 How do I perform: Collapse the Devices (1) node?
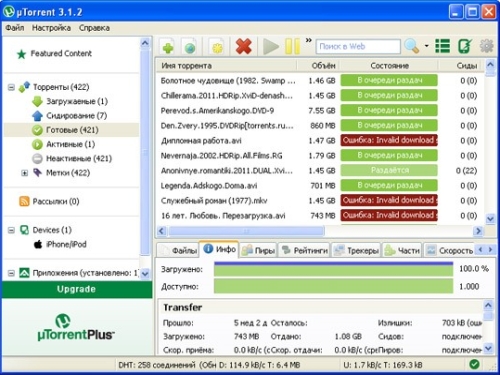(11, 230)
